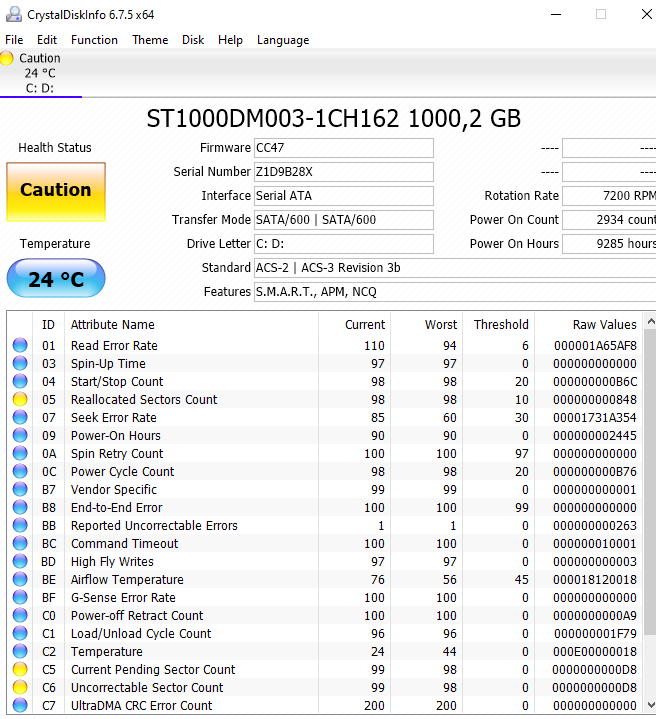This screenshot has width=656, height=719.
Task: Click the Current column header
Action: coord(354,325)
